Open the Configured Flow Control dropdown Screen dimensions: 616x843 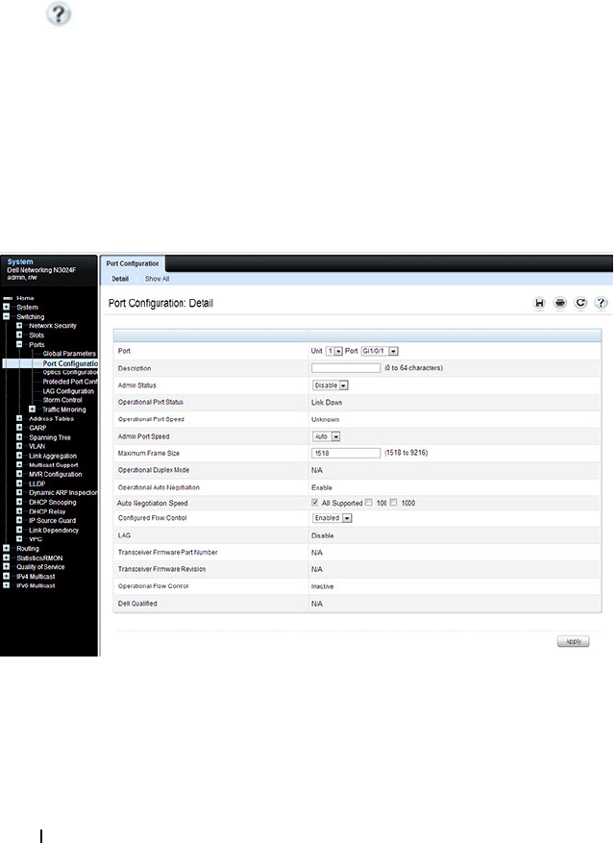click(x=333, y=518)
